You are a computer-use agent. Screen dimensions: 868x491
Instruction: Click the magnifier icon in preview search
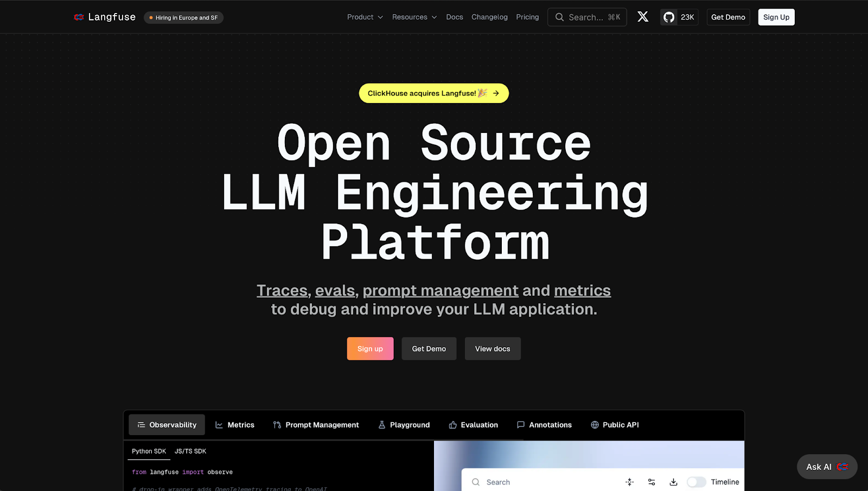coord(476,482)
